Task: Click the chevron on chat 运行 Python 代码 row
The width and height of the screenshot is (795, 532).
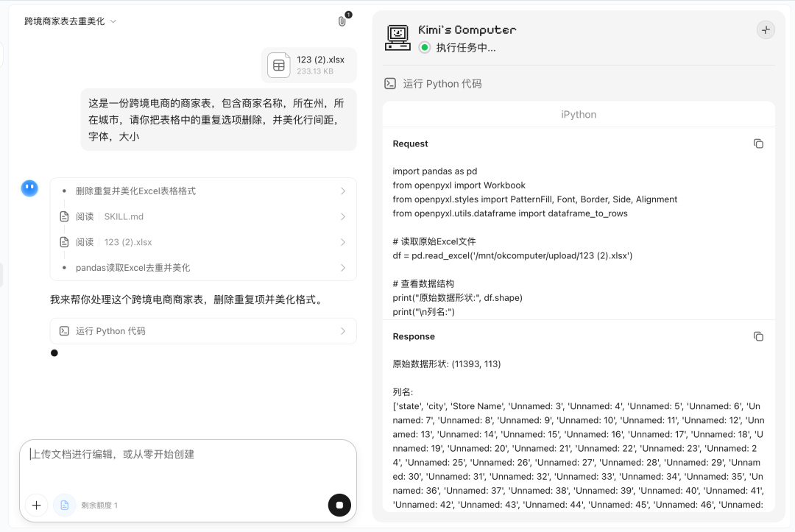Action: pyautogui.click(x=343, y=331)
